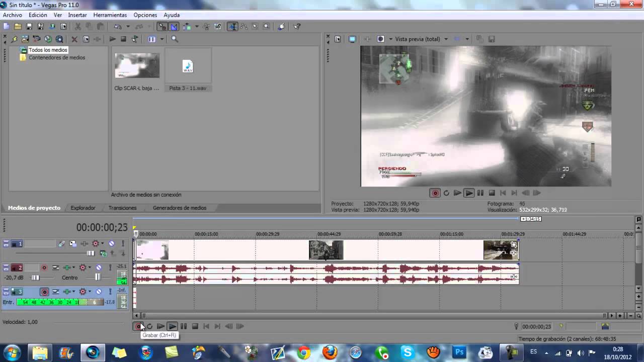Toggle Solo on audio track 2
This screenshot has height=362, width=644.
click(x=110, y=267)
